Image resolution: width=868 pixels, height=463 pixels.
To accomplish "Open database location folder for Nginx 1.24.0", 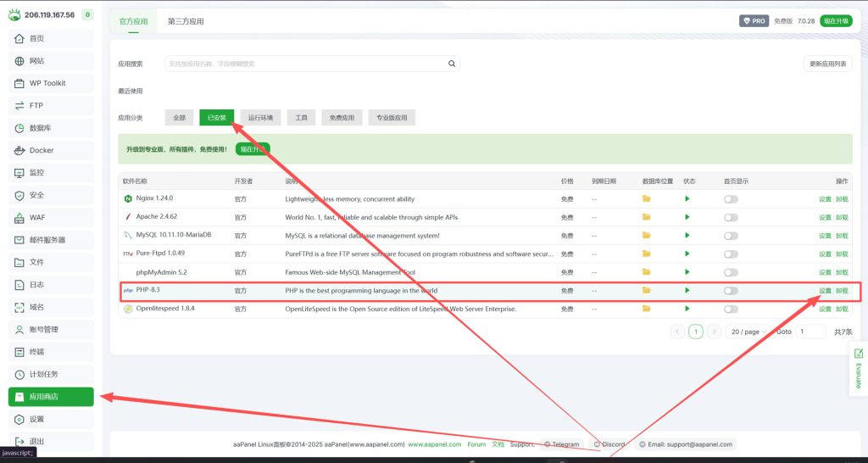I will 646,199.
